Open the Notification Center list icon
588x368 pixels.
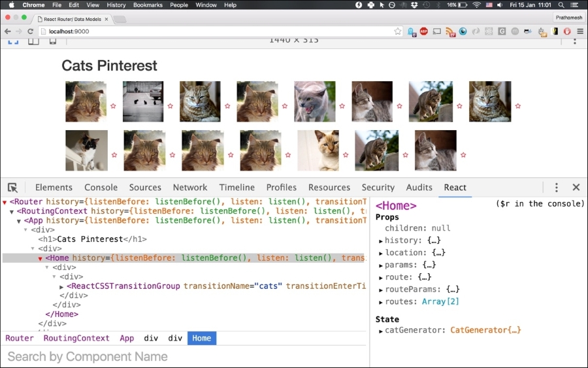[x=574, y=5]
